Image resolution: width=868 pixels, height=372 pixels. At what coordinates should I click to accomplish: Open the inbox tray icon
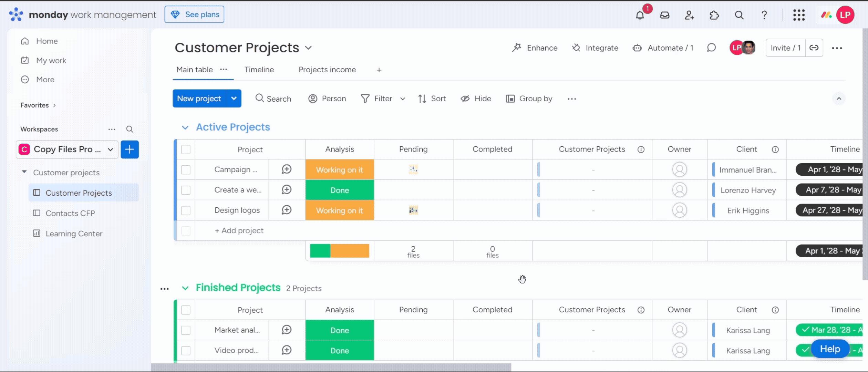[x=664, y=15]
